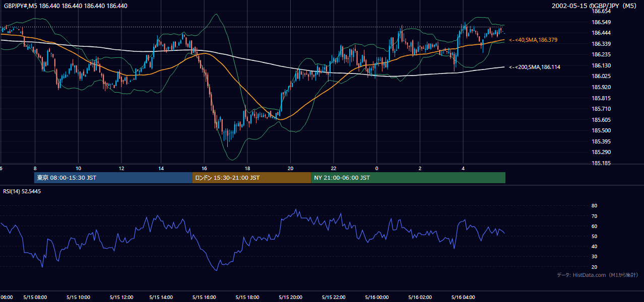Click price axis value 185.605

coord(601,120)
